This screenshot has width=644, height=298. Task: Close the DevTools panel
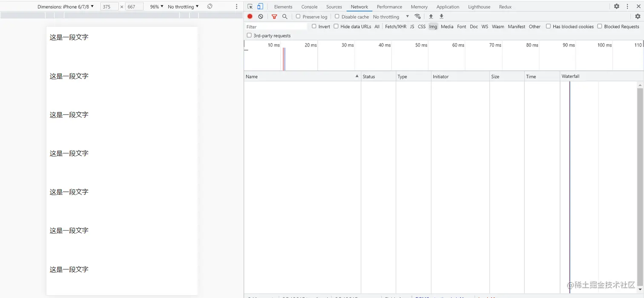pos(638,6)
